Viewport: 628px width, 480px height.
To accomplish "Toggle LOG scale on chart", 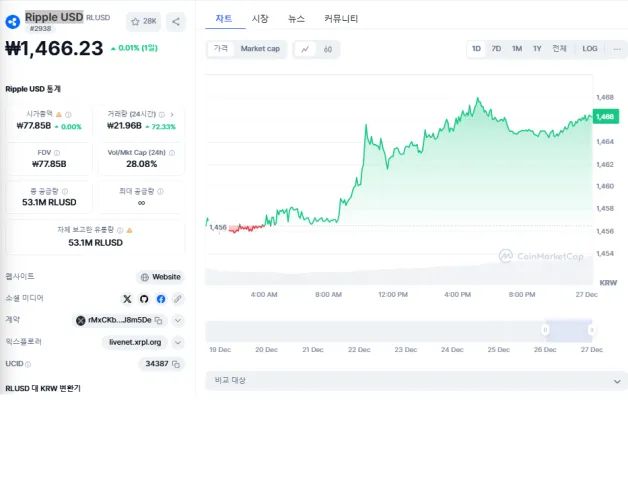I will click(590, 49).
